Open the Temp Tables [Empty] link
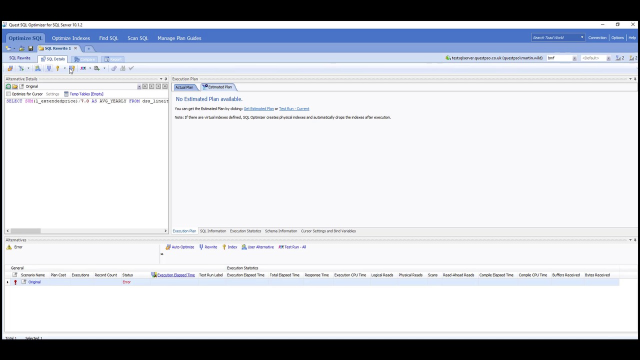This screenshot has height=360, width=640. tap(87, 94)
